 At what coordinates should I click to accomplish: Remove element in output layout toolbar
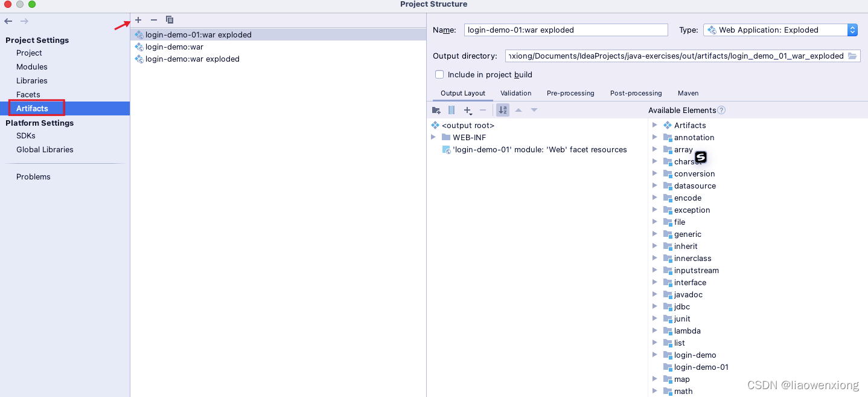[x=483, y=110]
